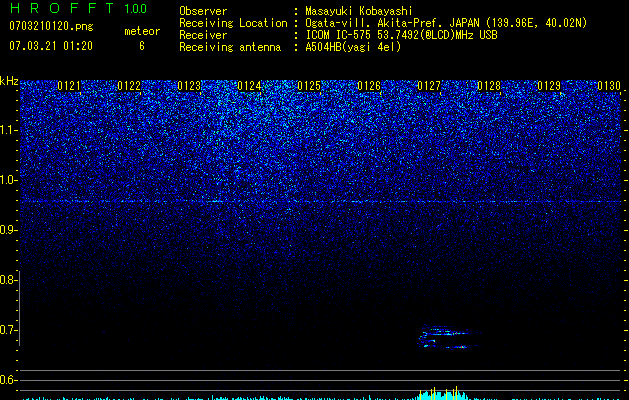
Task: Click the 0.9 kHz axis label
Action: (x=8, y=230)
